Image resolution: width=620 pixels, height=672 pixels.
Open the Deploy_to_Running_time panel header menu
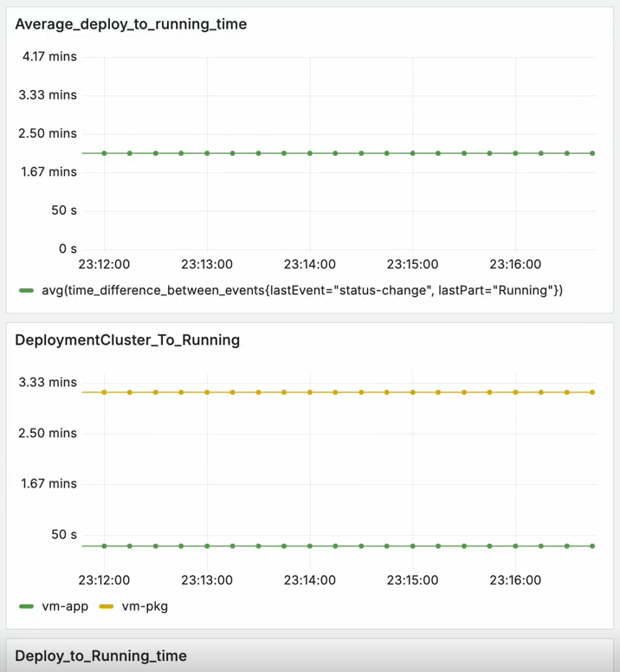tap(100, 656)
